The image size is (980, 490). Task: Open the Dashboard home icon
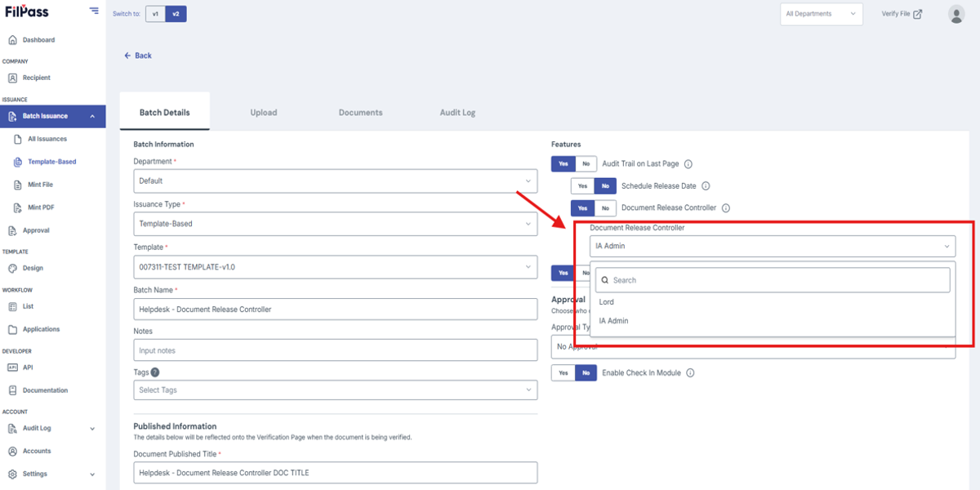12,40
